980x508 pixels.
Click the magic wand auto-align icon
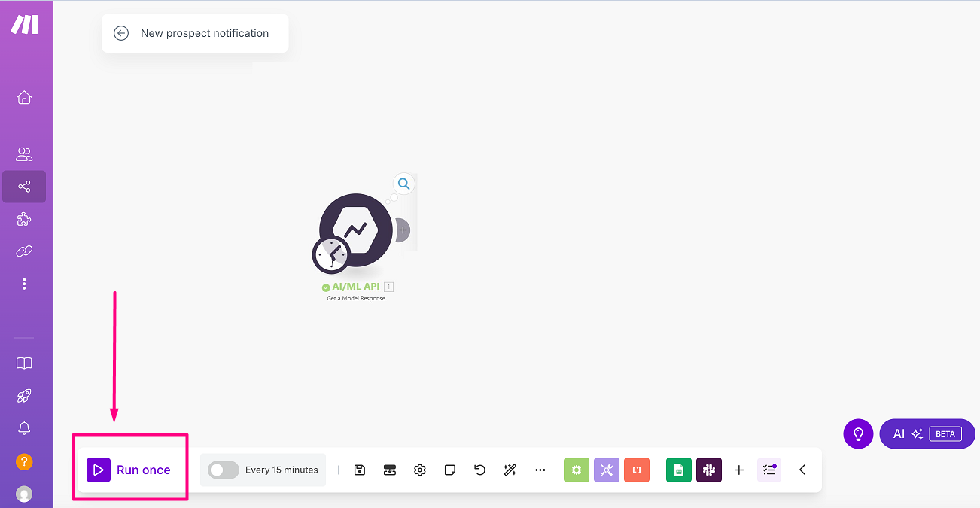(510, 470)
